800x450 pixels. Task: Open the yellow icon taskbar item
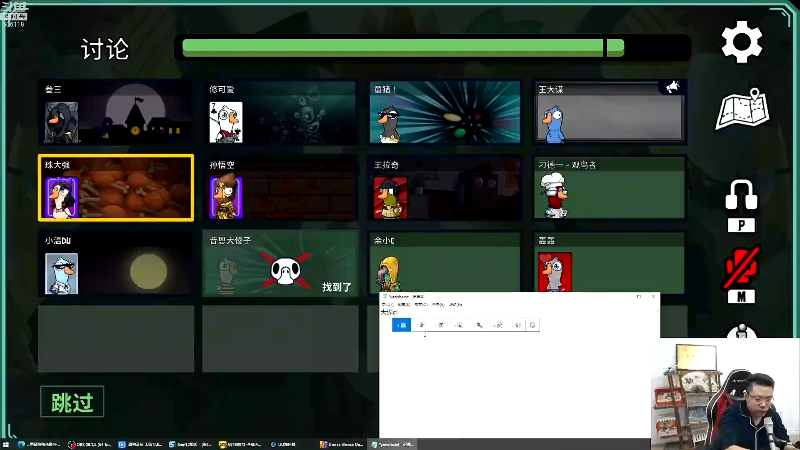tap(240, 444)
